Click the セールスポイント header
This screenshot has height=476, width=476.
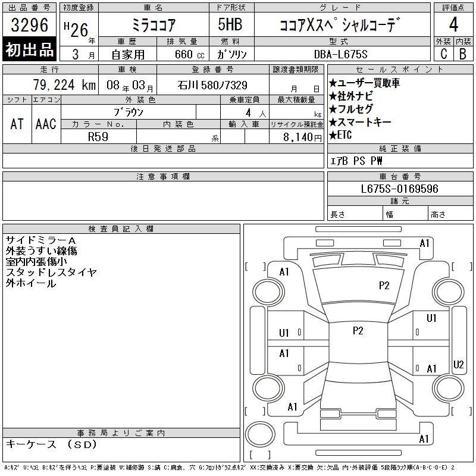[x=400, y=69]
